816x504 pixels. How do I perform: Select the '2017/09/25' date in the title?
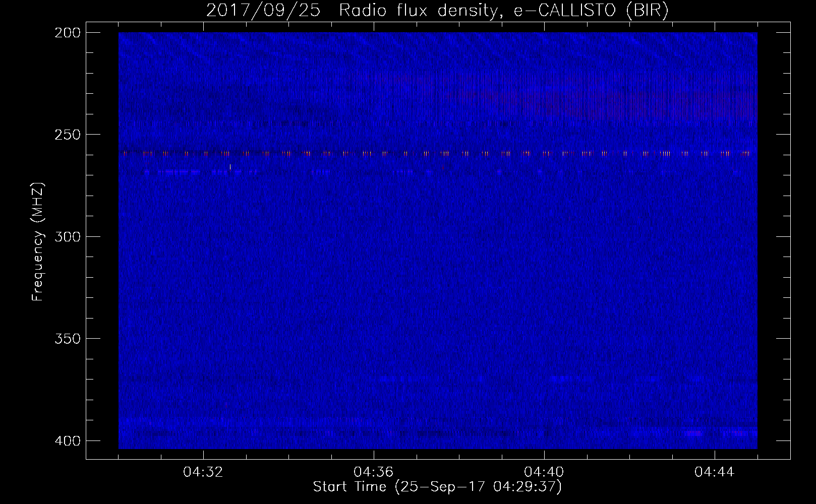pos(263,10)
